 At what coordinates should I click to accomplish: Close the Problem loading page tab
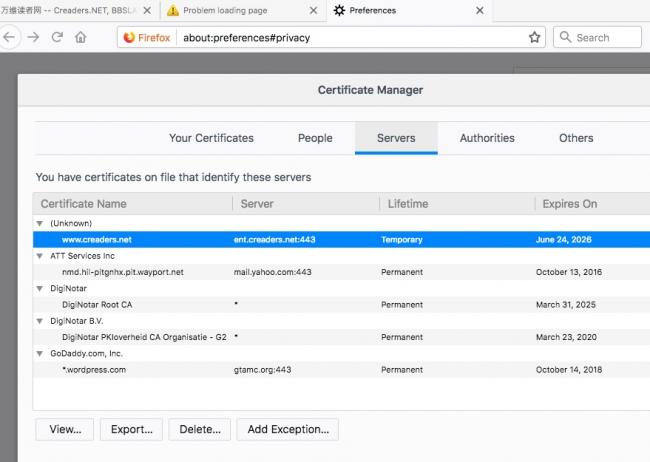point(313,10)
